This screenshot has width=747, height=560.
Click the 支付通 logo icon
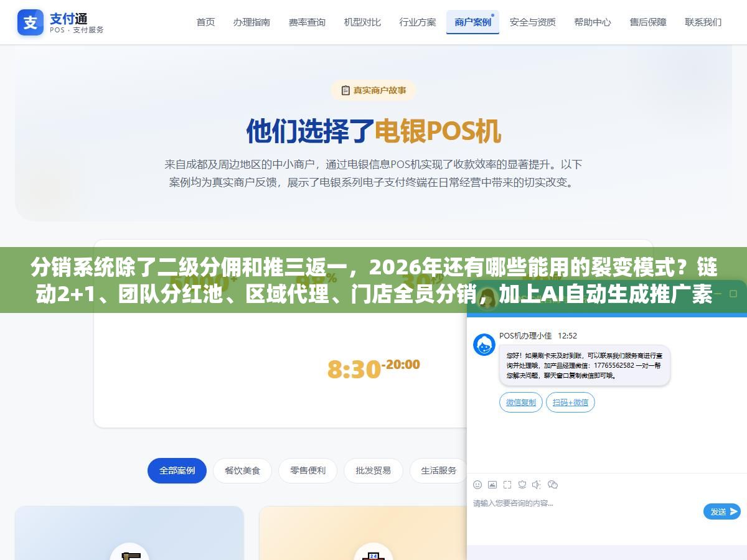click(x=31, y=22)
